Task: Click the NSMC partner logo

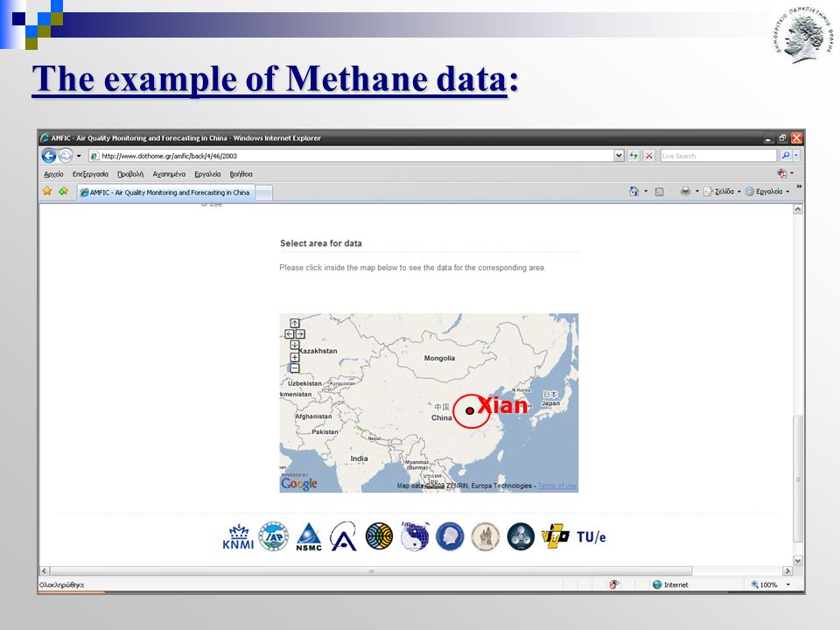Action: [x=309, y=537]
